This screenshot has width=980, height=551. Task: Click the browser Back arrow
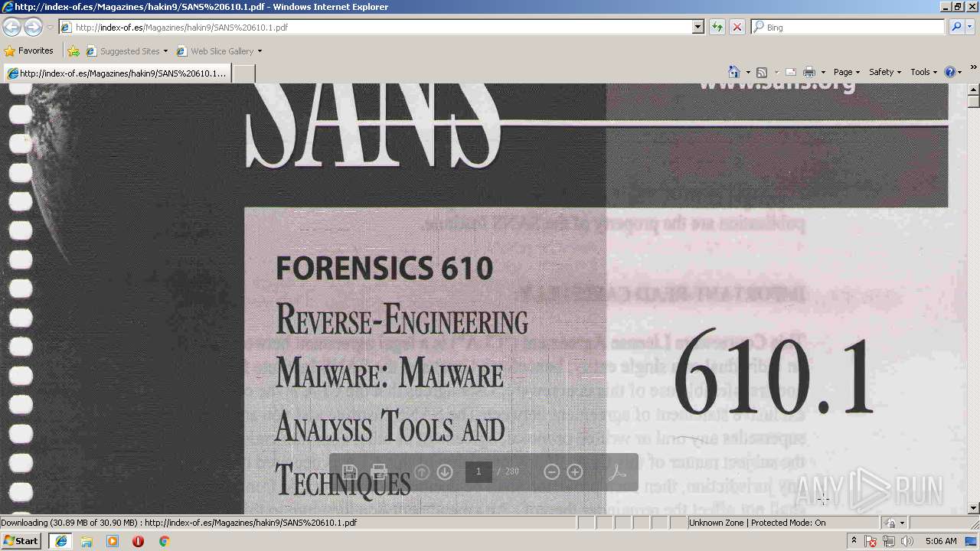click(x=11, y=27)
